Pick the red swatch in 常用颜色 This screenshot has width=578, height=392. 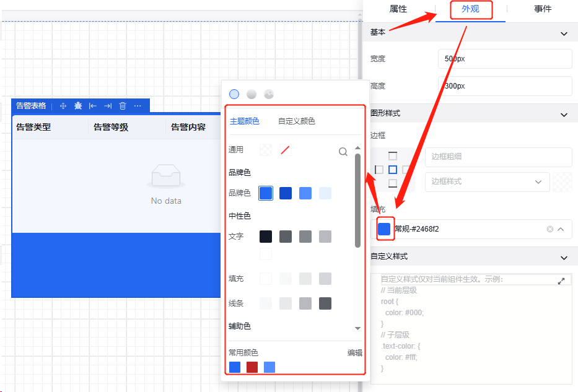click(x=252, y=367)
